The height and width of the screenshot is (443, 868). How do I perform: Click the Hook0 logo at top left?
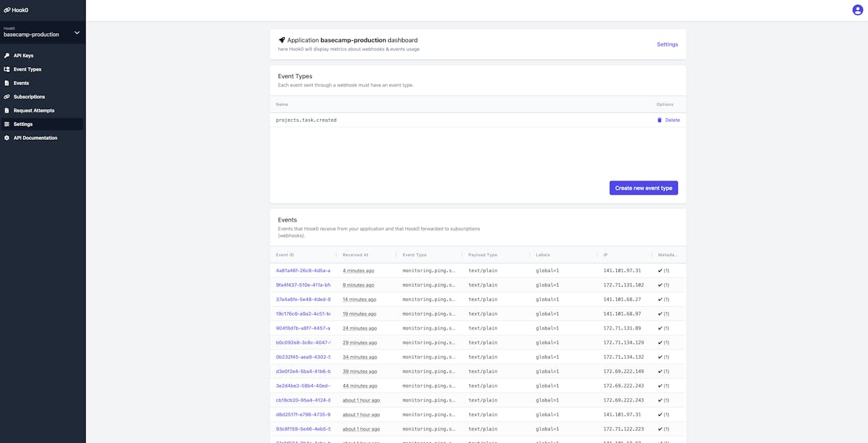click(x=16, y=10)
